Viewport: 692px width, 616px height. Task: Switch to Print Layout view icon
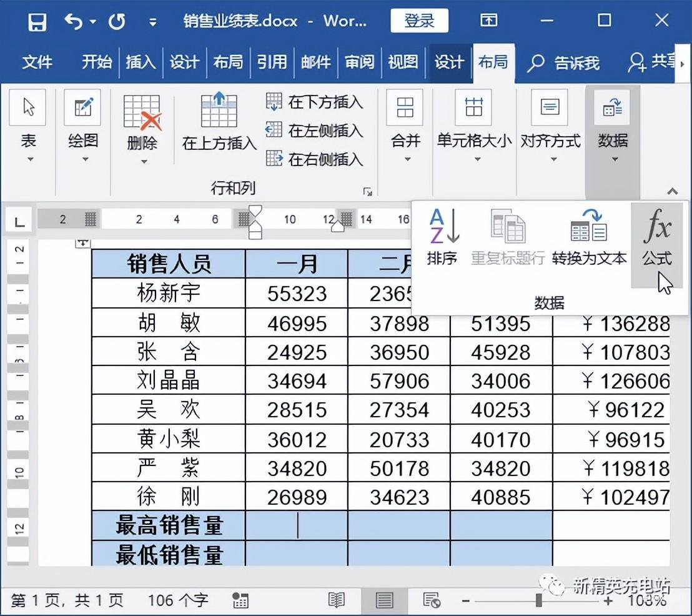pos(384,600)
